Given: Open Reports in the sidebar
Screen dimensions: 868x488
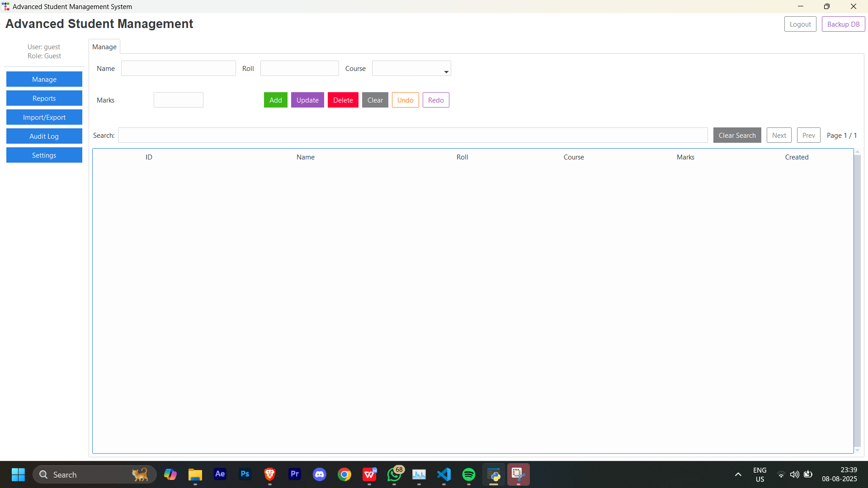Looking at the screenshot, I should (44, 98).
